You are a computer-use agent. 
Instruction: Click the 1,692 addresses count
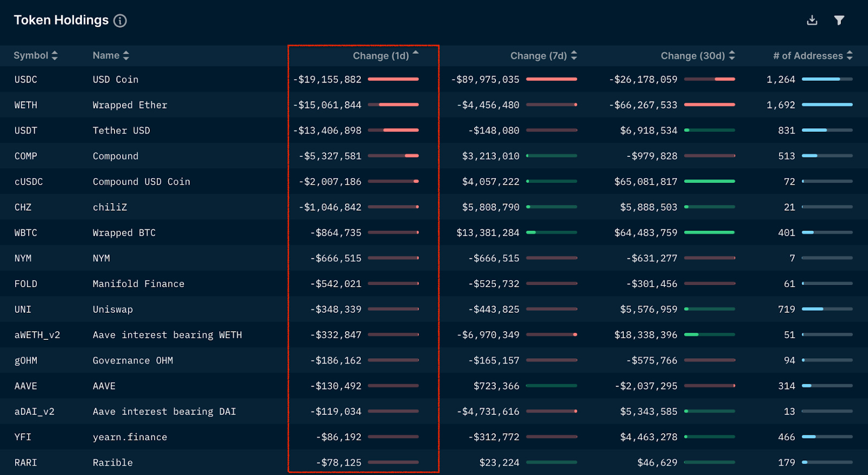pyautogui.click(x=781, y=105)
